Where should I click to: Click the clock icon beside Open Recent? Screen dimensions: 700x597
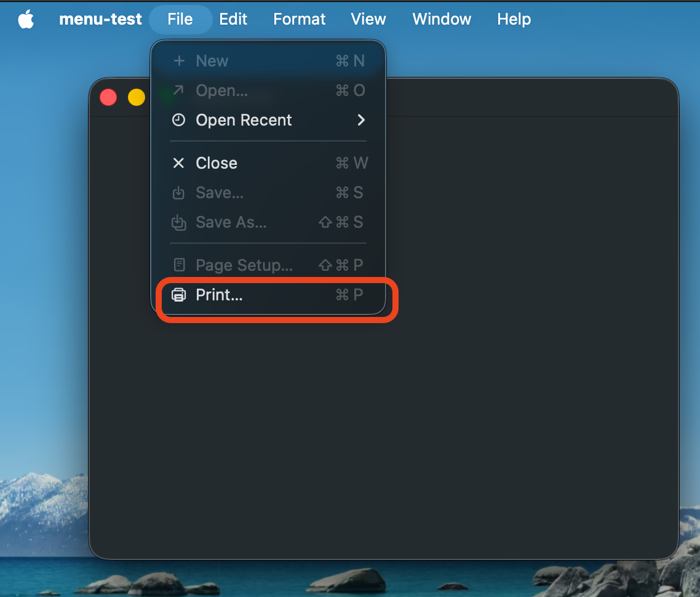(178, 120)
